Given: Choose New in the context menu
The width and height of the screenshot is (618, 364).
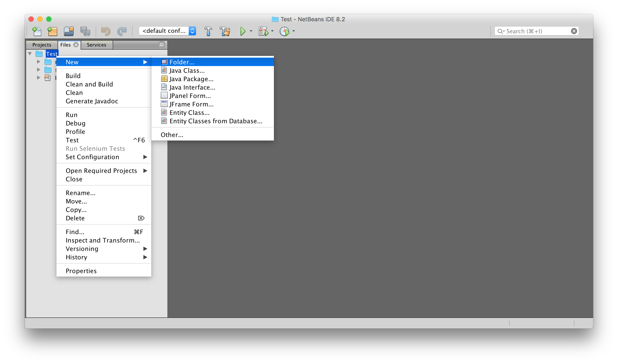Looking at the screenshot, I should click(104, 62).
